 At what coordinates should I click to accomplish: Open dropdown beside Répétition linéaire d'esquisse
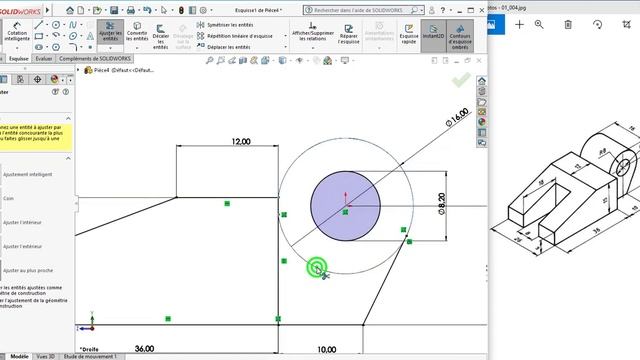pyautogui.click(x=285, y=36)
